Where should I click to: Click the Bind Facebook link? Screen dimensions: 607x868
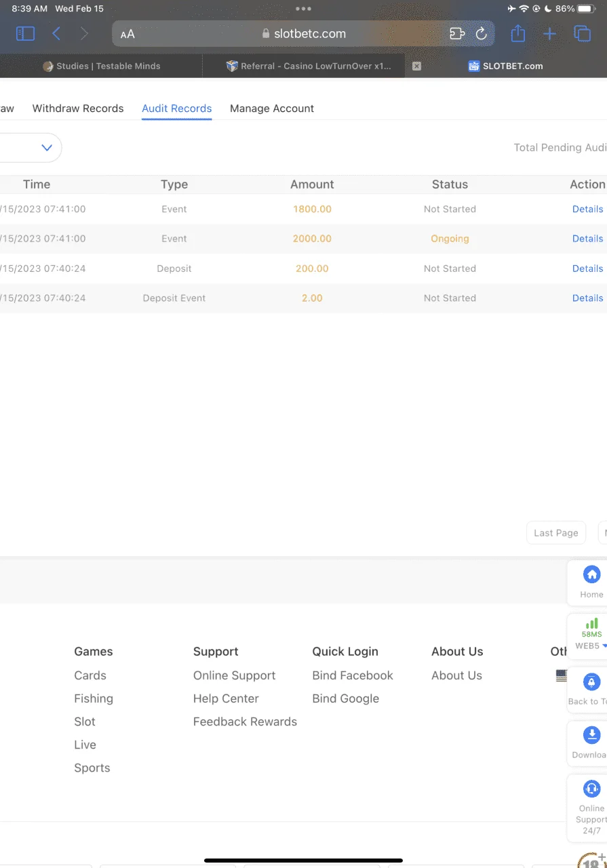coord(353,675)
